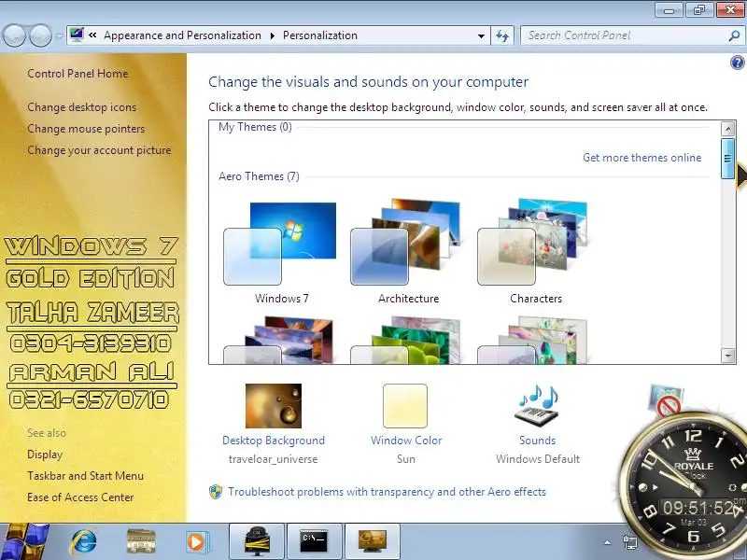Click the network tray icon
The width and height of the screenshot is (747, 560).
coord(629,542)
